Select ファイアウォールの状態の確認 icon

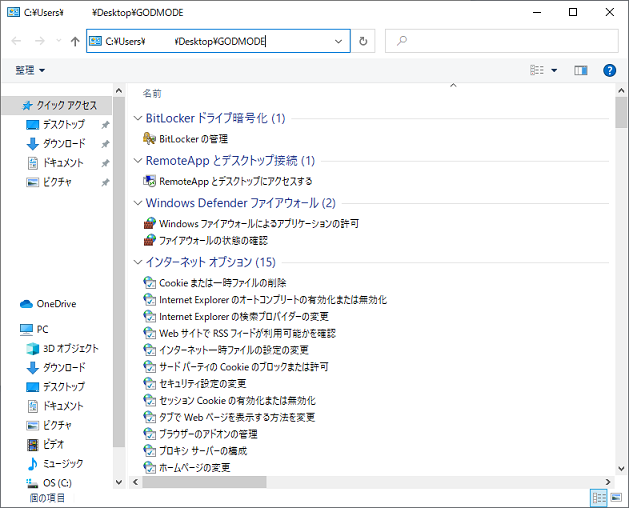(149, 240)
